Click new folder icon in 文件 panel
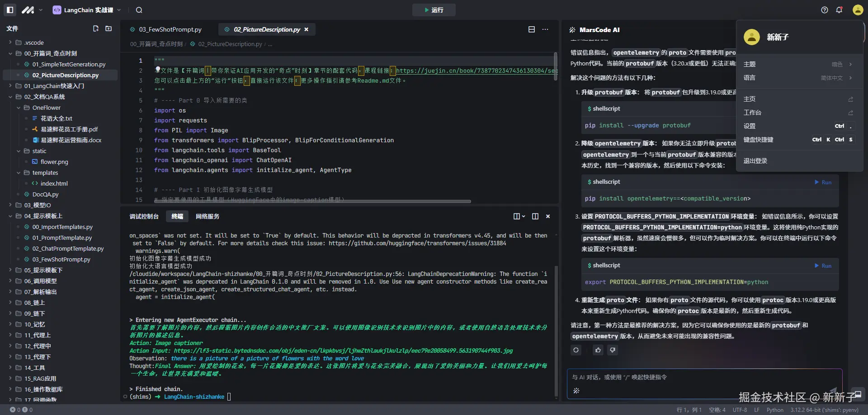Viewport: 868px width, 415px height. pyautogui.click(x=108, y=28)
